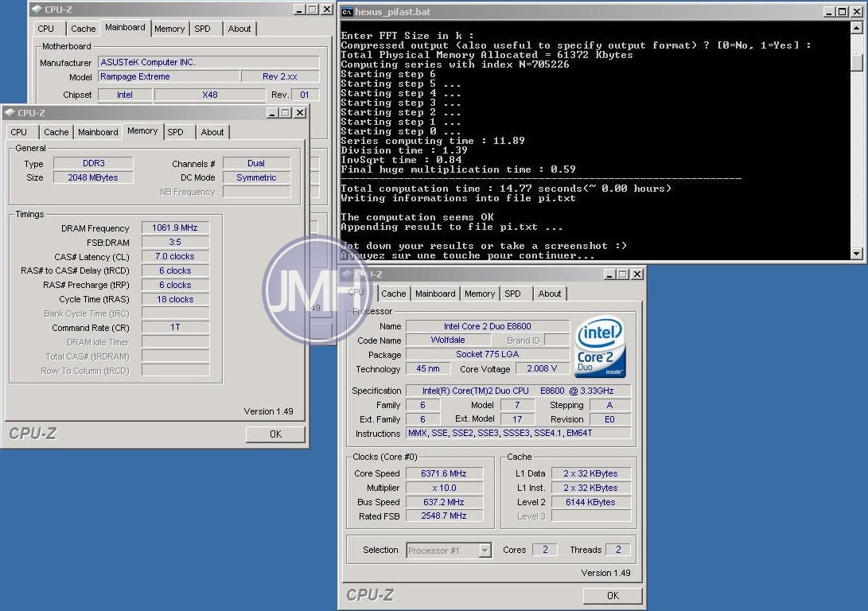Screen dimensions: 868x611
Task: Close the Memory CPU-Z window
Action: pos(299,113)
